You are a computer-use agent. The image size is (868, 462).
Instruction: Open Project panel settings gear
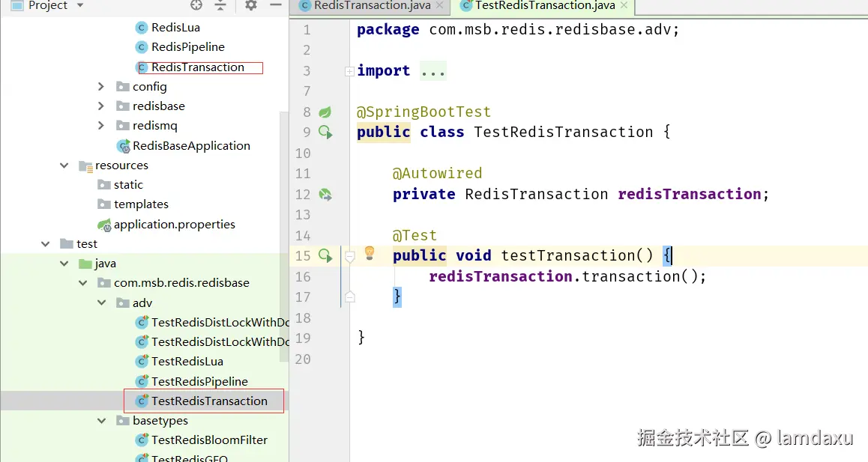pyautogui.click(x=251, y=5)
